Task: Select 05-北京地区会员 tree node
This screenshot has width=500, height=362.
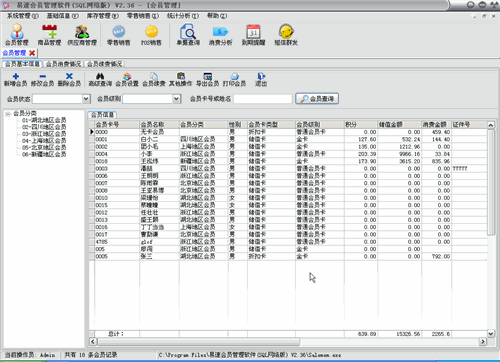Action: (44, 147)
